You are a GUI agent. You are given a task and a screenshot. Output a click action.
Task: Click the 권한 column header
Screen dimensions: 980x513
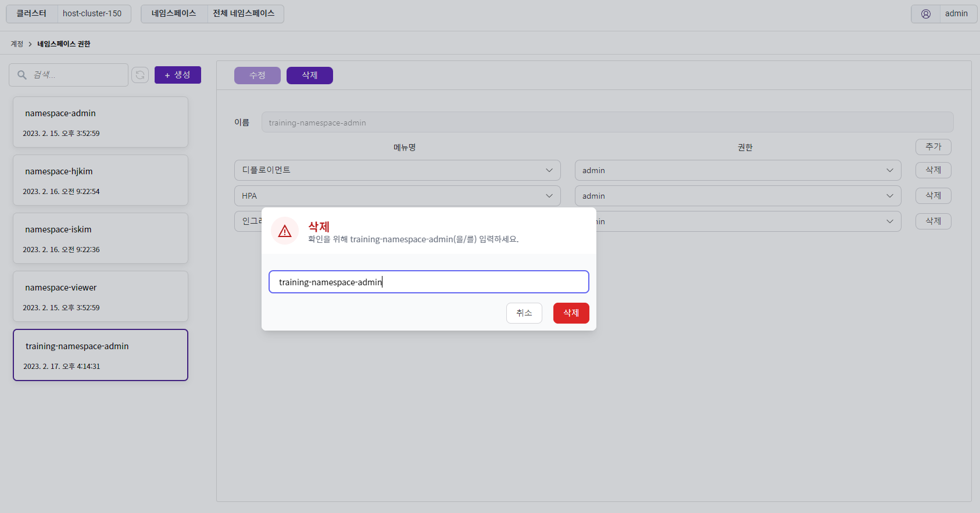pos(745,148)
